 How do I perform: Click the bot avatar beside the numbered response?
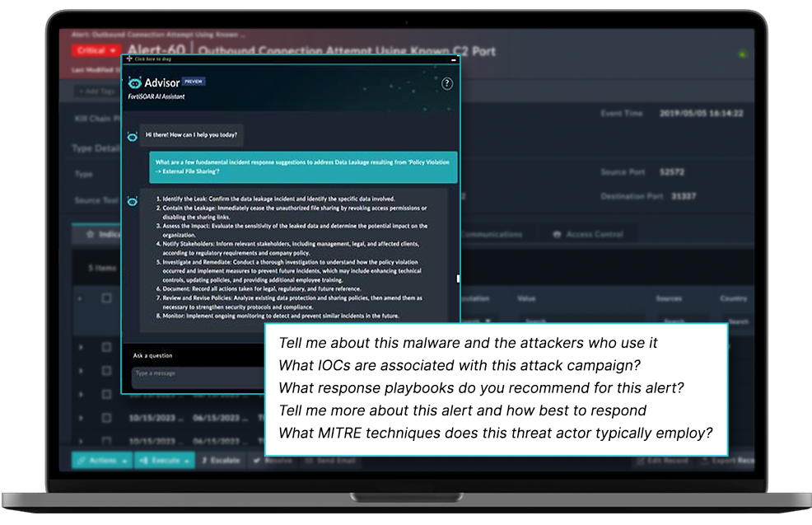[x=133, y=201]
